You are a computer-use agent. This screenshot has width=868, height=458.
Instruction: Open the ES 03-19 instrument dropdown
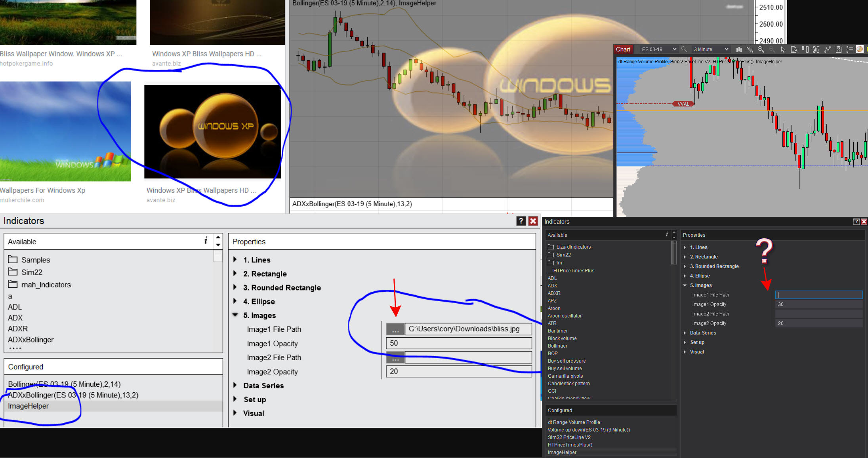click(x=658, y=49)
